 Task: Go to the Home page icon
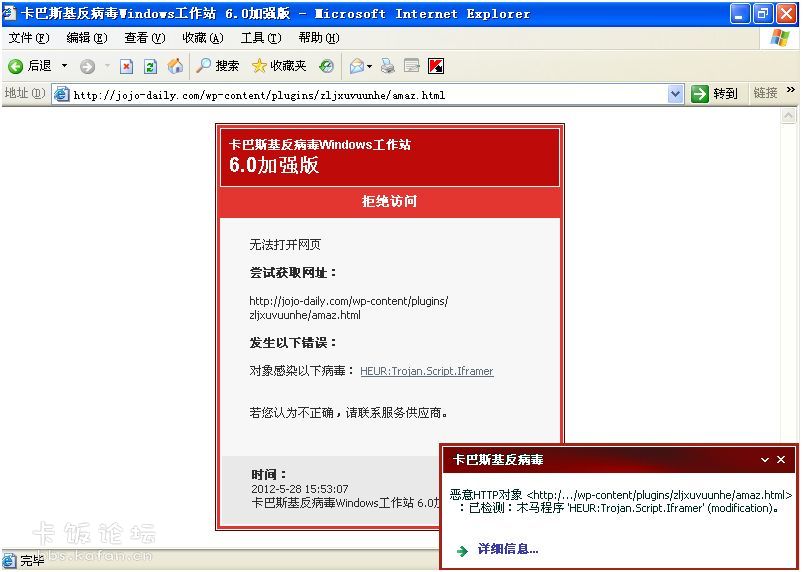pyautogui.click(x=175, y=66)
